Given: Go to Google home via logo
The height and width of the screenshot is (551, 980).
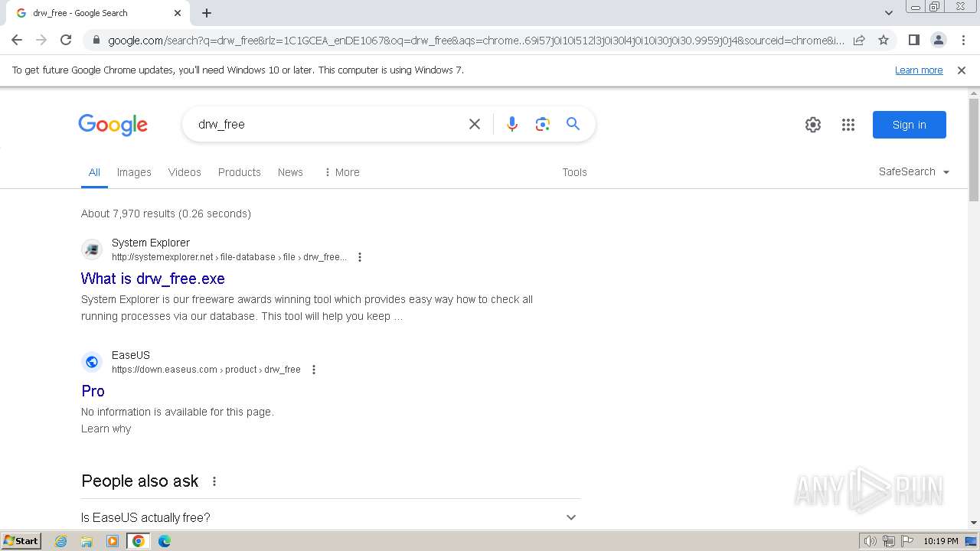Looking at the screenshot, I should 113,125.
